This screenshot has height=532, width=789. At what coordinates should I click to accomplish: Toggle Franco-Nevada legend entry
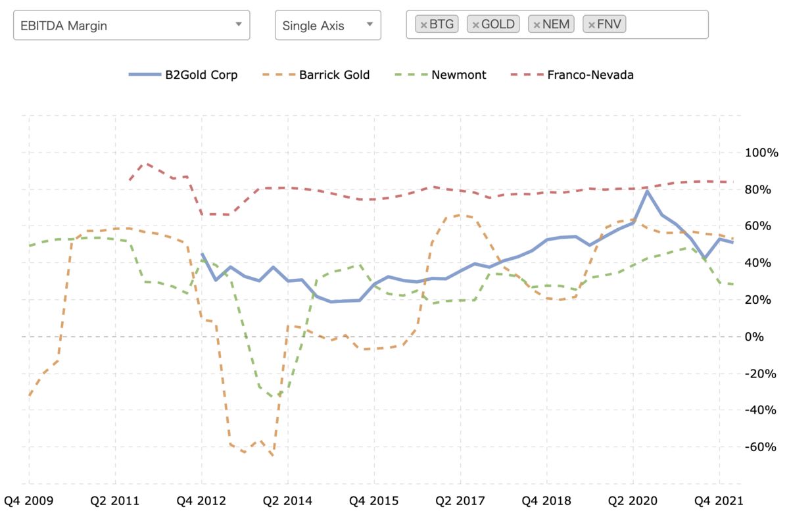[573, 75]
